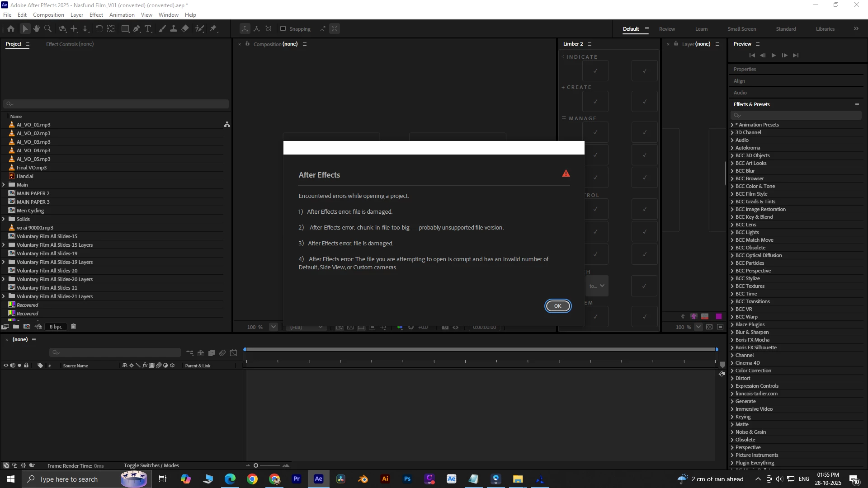
Task: Click OK to dismiss error dialog
Action: click(557, 306)
